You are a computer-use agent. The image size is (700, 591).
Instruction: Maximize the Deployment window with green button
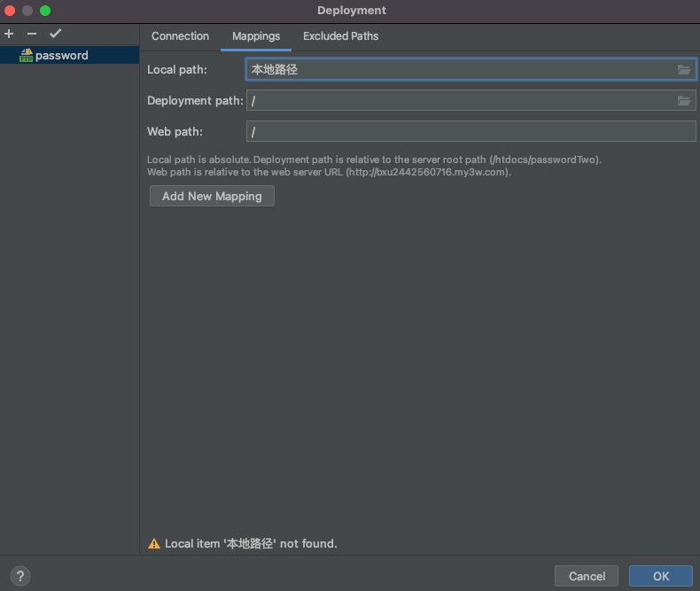(45, 11)
